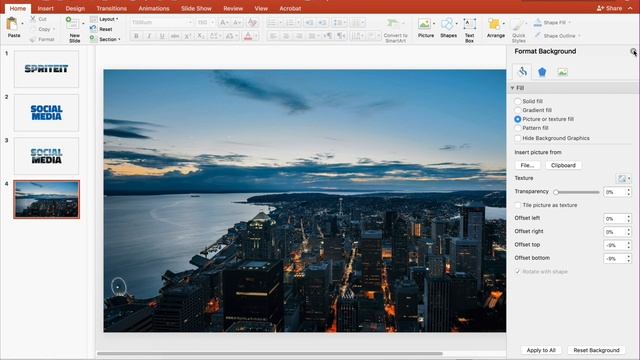Click the File... button

(527, 165)
